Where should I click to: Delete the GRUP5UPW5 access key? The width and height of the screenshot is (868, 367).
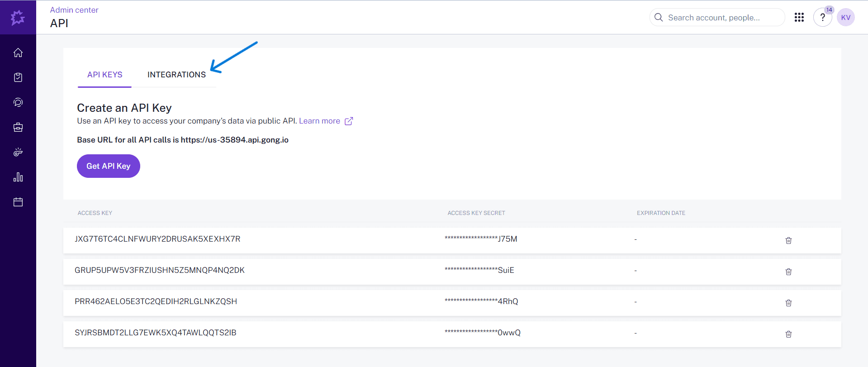point(788,272)
